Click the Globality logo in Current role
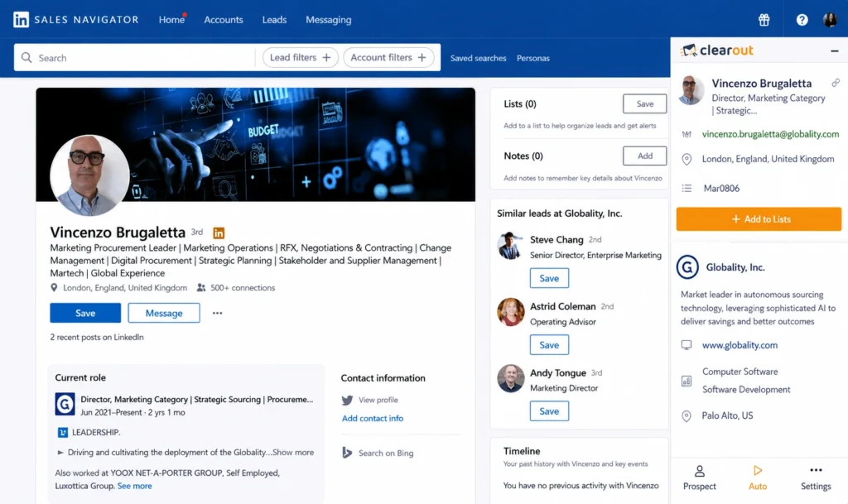 (x=65, y=404)
